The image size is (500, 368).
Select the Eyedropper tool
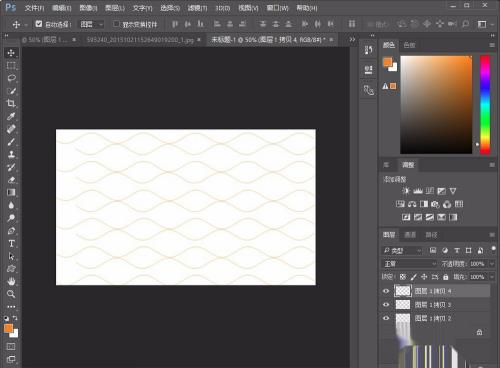(x=11, y=116)
